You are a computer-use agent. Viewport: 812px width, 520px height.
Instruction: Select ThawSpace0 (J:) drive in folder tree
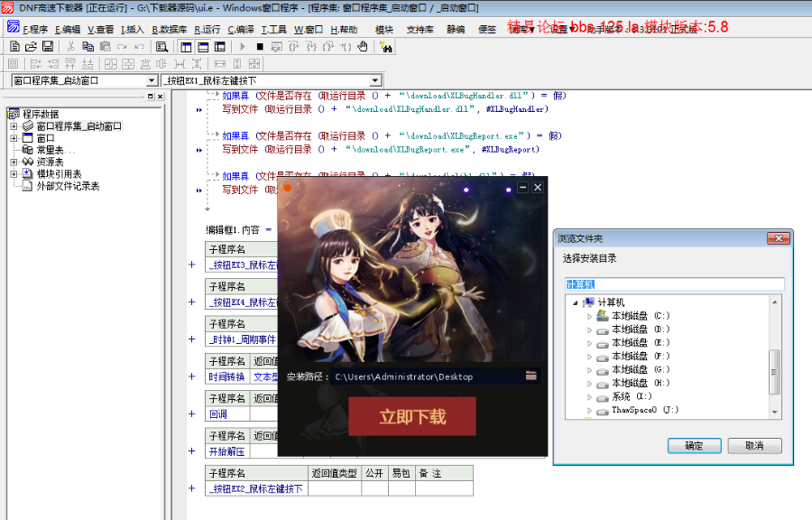click(645, 410)
